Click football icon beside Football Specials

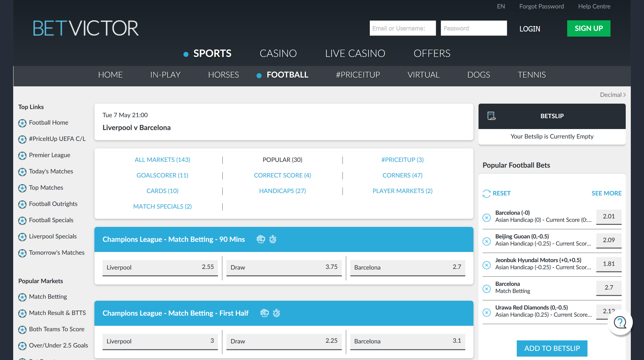click(x=22, y=220)
